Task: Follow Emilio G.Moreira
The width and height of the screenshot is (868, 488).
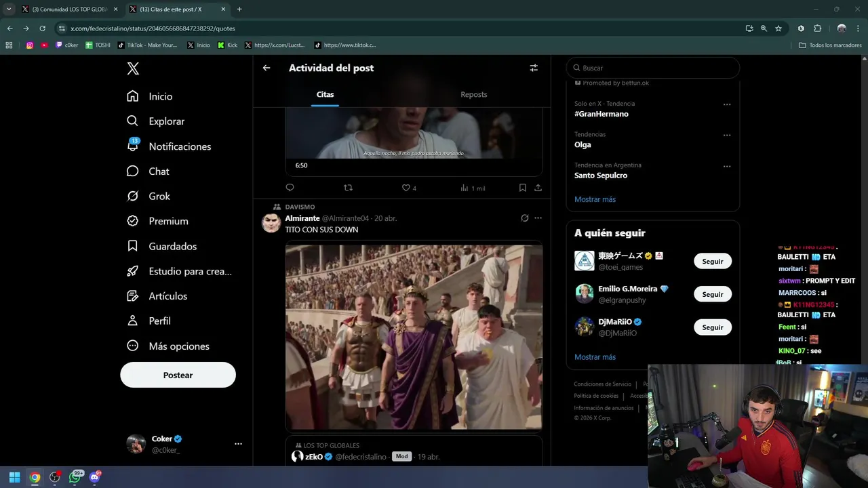Action: tap(713, 294)
